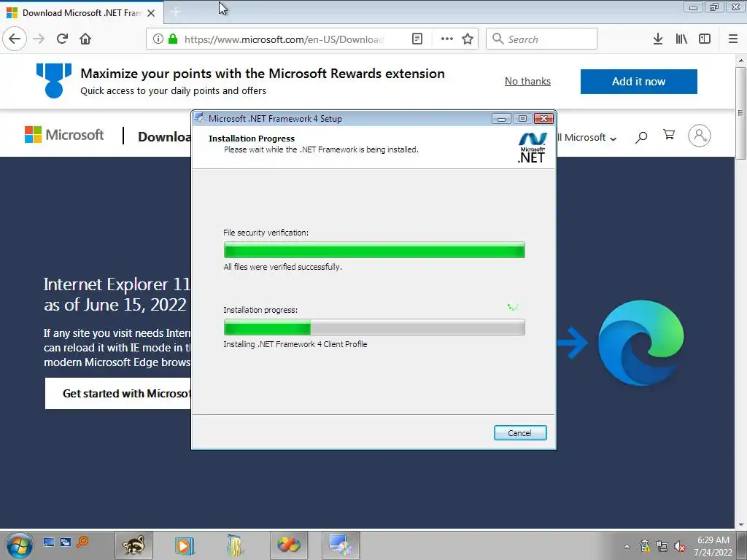
Task: Decline with the No thanks link
Action: pyautogui.click(x=527, y=82)
